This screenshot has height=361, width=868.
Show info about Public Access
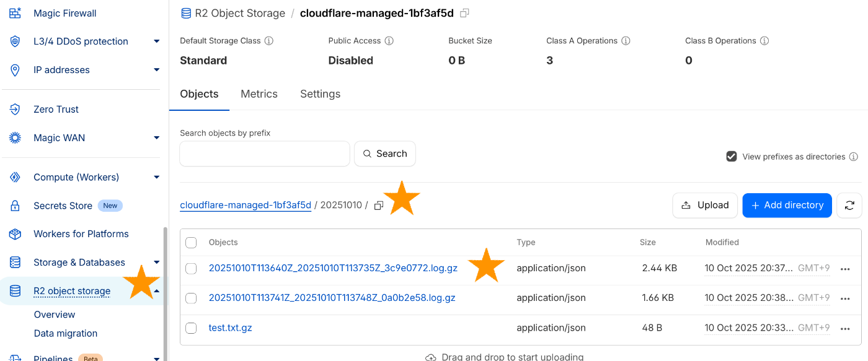pos(389,41)
